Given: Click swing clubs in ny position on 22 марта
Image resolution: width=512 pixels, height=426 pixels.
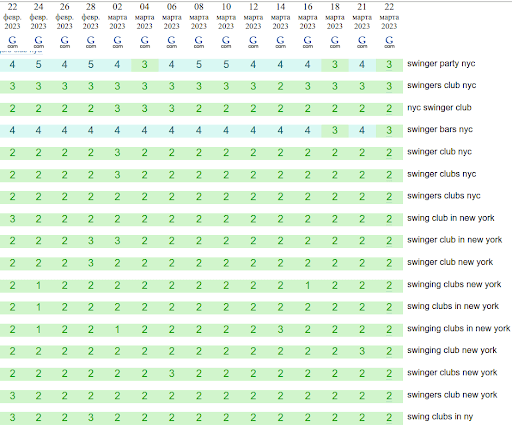Looking at the screenshot, I should [389, 418].
